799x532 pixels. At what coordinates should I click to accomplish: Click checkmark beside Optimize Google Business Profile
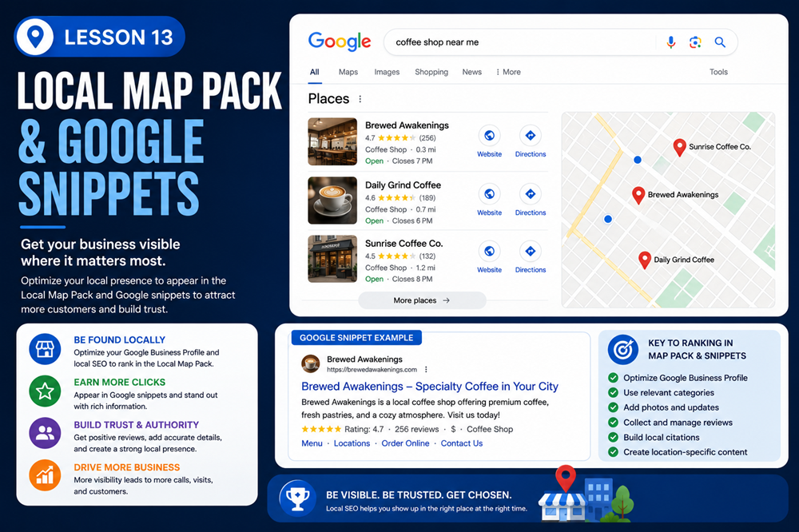[x=613, y=378]
